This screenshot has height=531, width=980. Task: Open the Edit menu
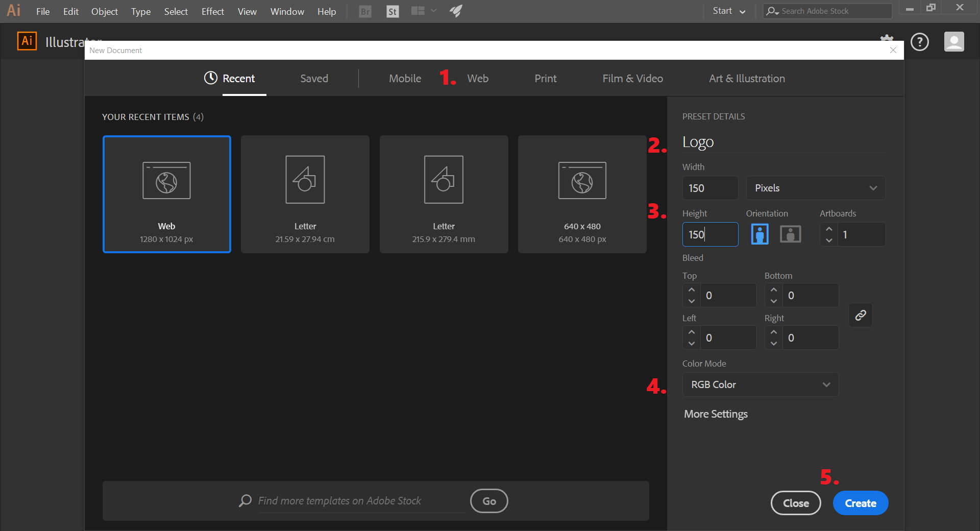coord(71,11)
